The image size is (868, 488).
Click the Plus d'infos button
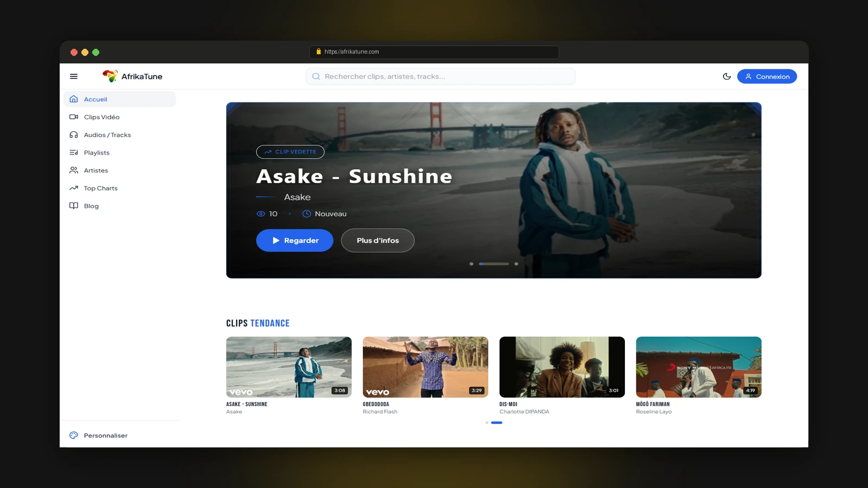[378, 240]
